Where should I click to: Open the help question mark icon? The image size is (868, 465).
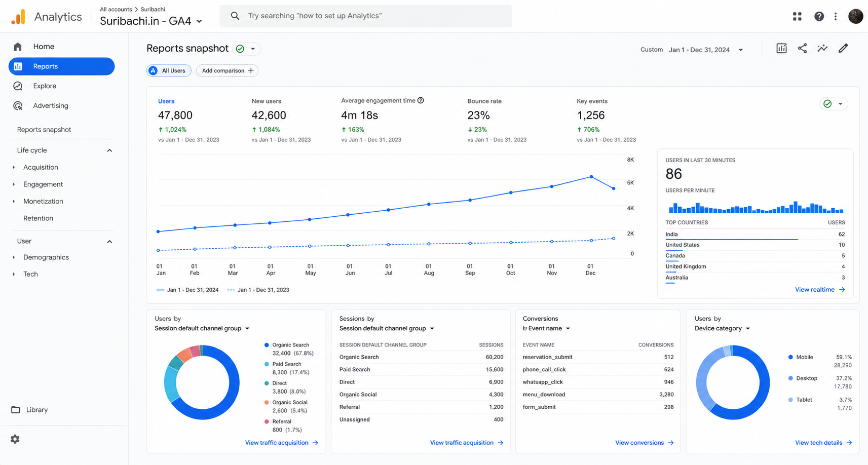click(819, 16)
